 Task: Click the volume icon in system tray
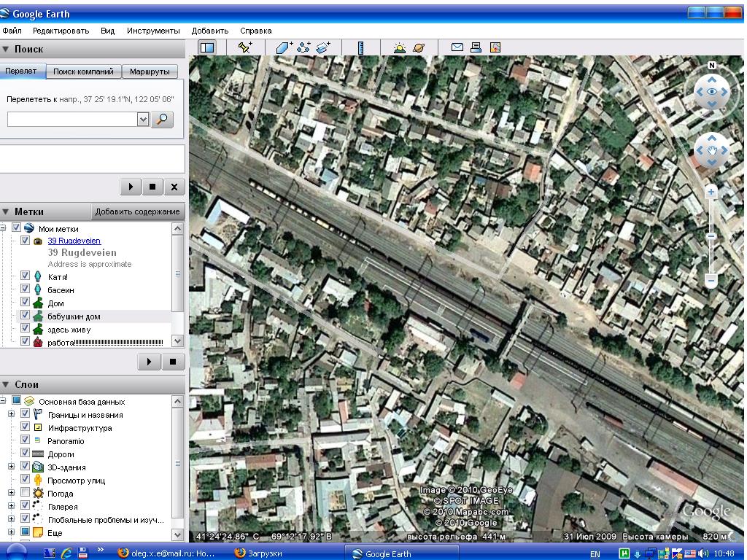pos(703,554)
